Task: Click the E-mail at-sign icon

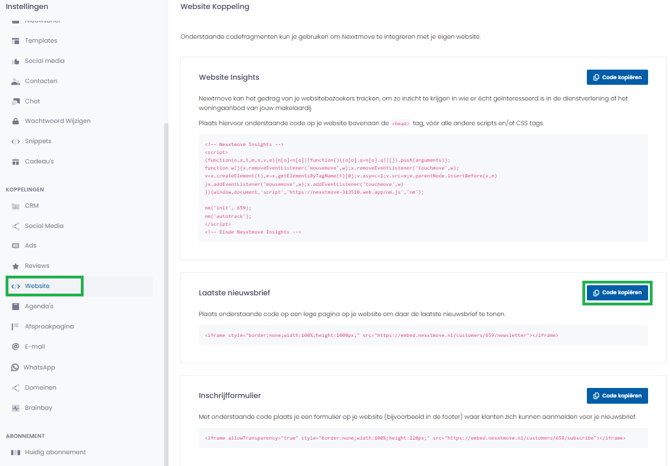Action: (15, 346)
